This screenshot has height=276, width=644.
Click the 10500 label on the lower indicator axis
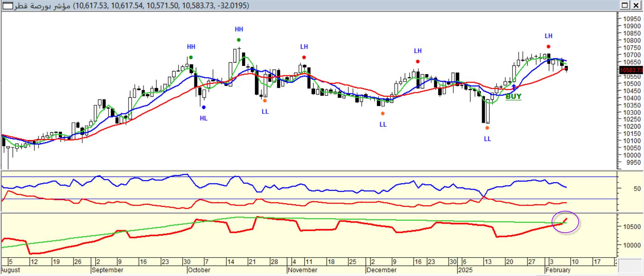point(632,227)
